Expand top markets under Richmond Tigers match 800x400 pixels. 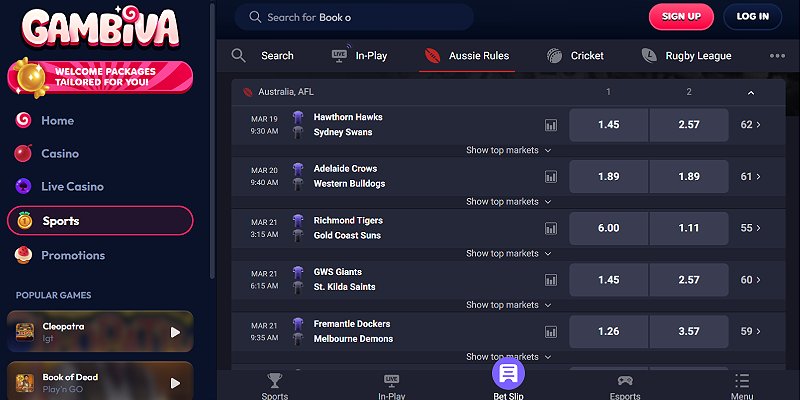(509, 254)
